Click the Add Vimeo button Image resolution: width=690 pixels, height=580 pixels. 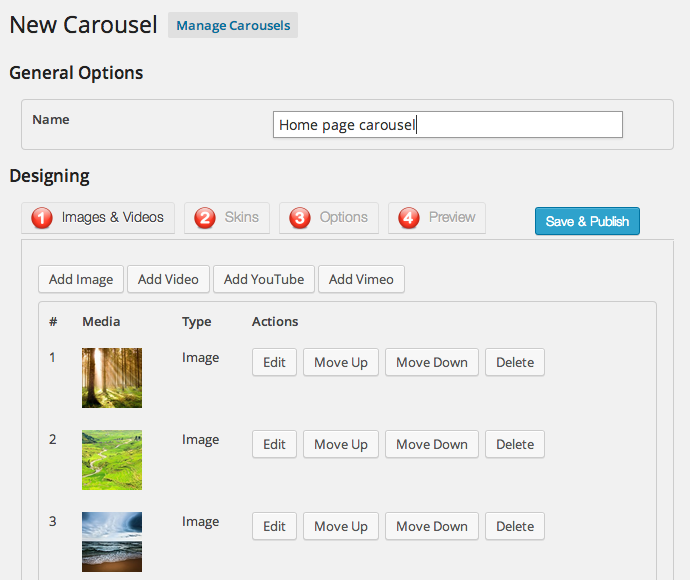click(361, 279)
